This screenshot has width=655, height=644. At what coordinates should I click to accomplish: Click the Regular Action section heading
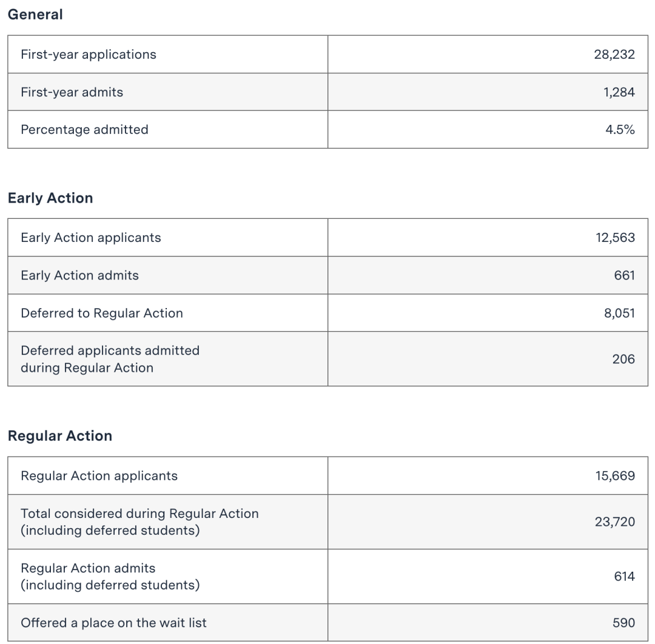[x=60, y=436]
